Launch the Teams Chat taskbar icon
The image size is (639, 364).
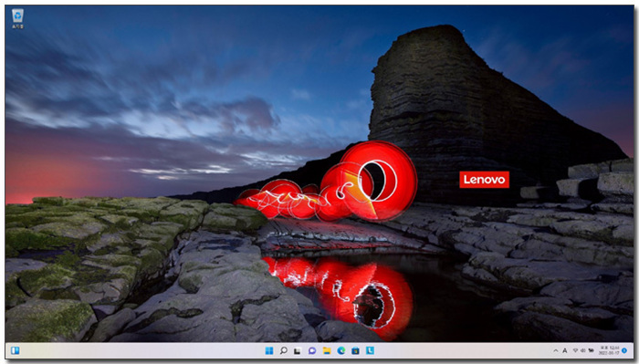pos(312,350)
